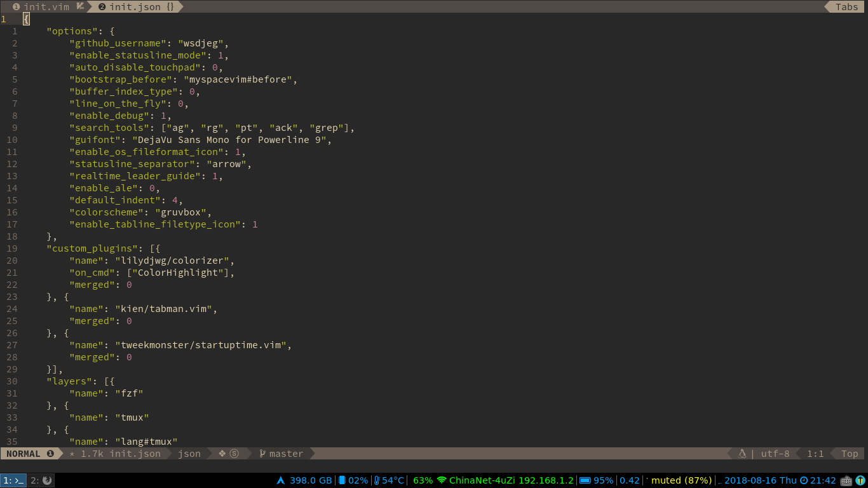Viewport: 868px width, 488px height.
Task: Click the ChinaNet-4uZi network name
Action: click(x=482, y=480)
